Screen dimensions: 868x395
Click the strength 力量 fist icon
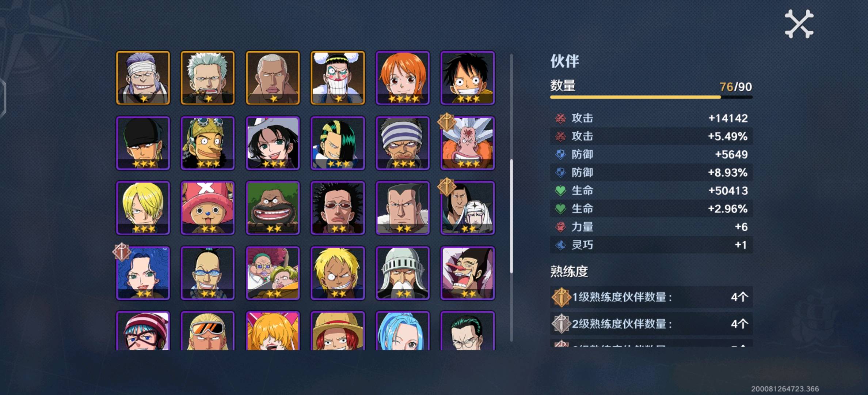coord(560,227)
